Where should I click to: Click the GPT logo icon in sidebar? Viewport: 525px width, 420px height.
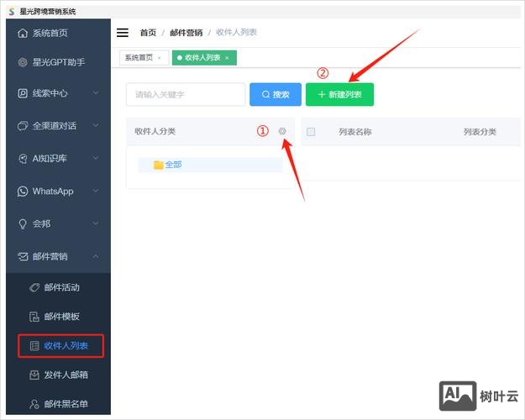click(x=23, y=62)
